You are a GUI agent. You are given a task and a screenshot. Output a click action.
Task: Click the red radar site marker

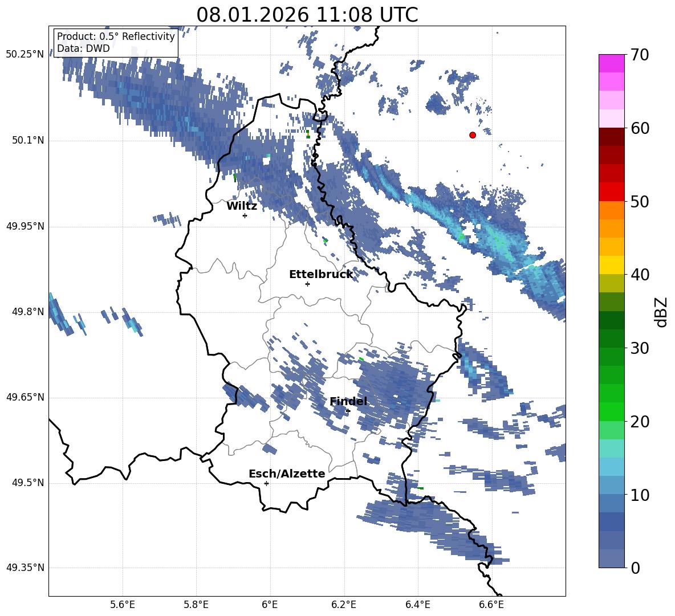473,135
